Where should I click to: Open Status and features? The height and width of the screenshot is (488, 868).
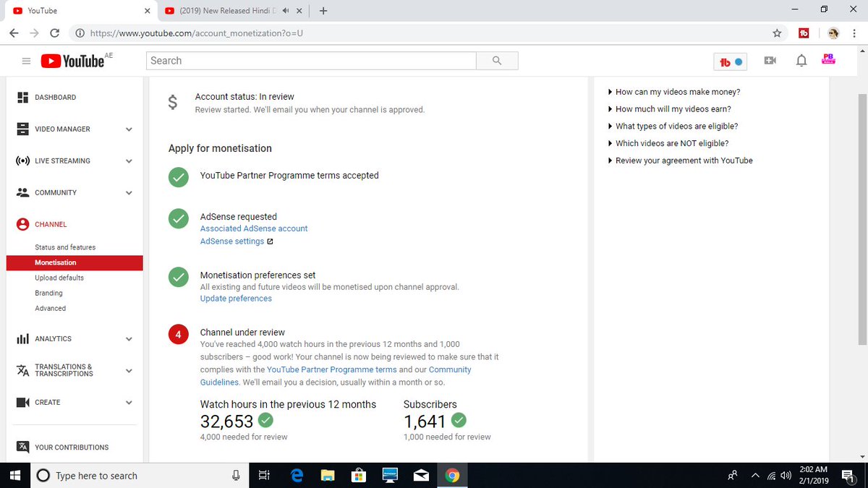point(65,247)
